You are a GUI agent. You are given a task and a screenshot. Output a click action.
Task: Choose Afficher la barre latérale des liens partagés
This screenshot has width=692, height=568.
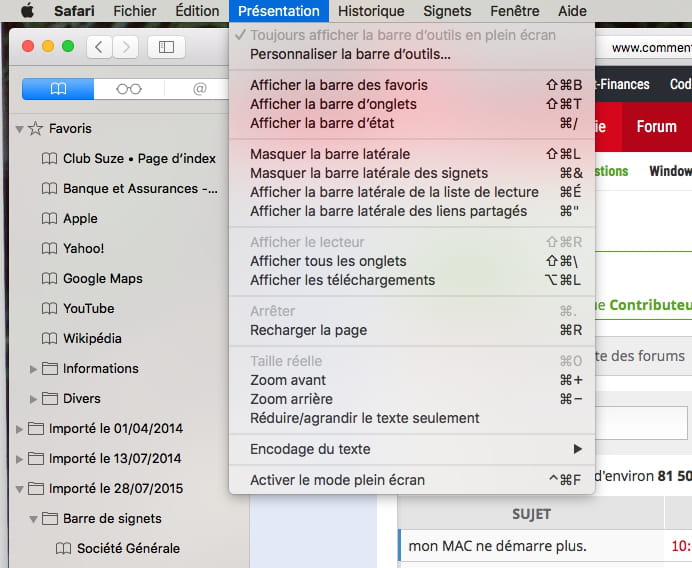tap(412, 211)
